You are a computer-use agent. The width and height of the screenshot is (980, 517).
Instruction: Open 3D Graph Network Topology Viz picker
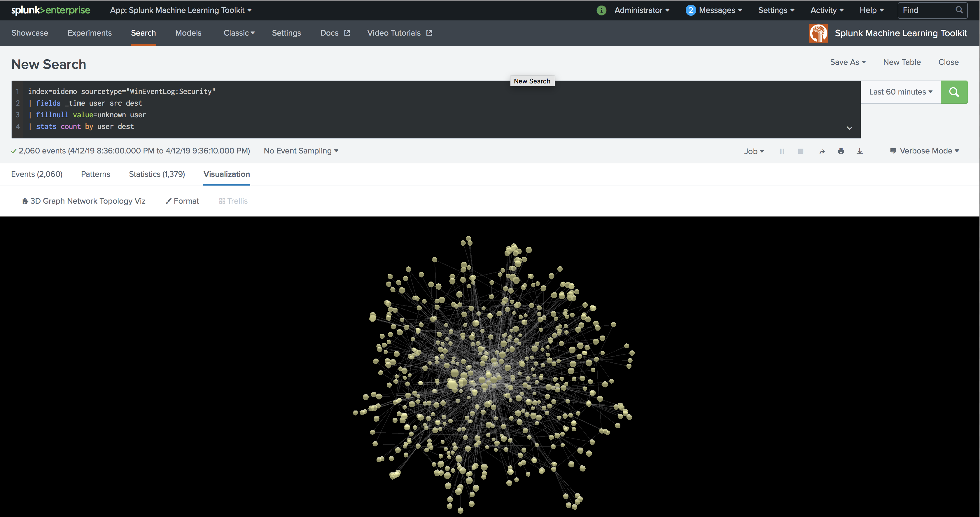(x=84, y=201)
